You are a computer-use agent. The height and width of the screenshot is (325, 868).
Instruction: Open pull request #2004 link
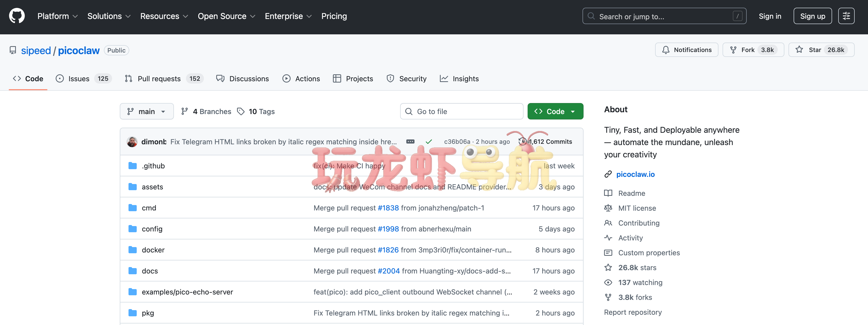[x=389, y=271]
